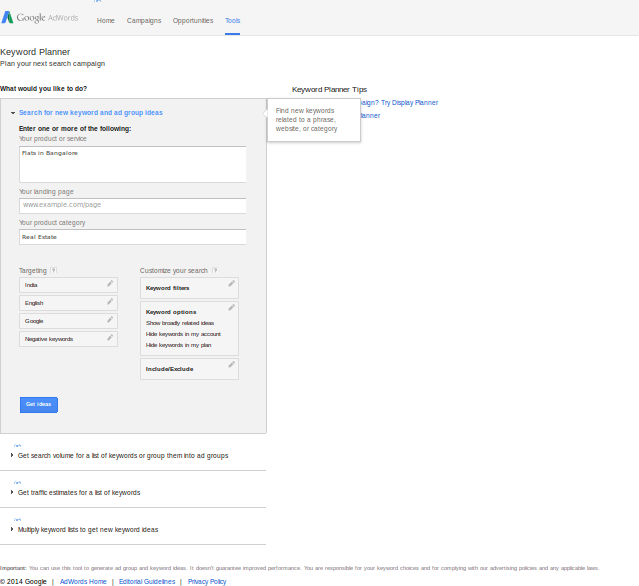Image resolution: width=639 pixels, height=586 pixels.
Task: Edit Include/Exclude pencil icon
Action: pyautogui.click(x=231, y=364)
